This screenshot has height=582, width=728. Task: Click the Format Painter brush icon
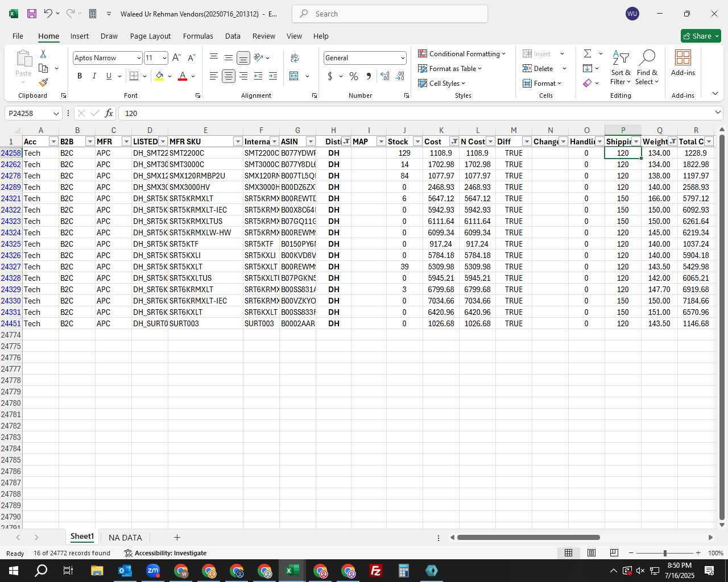43,83
